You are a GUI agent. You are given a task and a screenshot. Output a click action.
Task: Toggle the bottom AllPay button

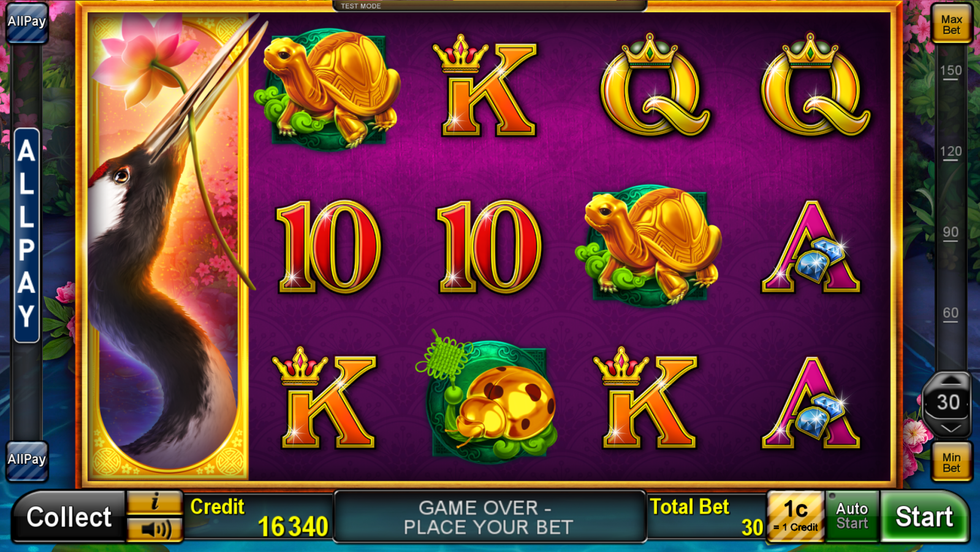coord(27,460)
